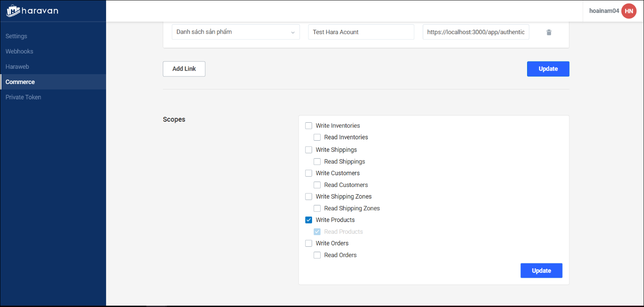This screenshot has height=307, width=644.
Task: Select Commerce in the sidebar
Action: click(20, 82)
